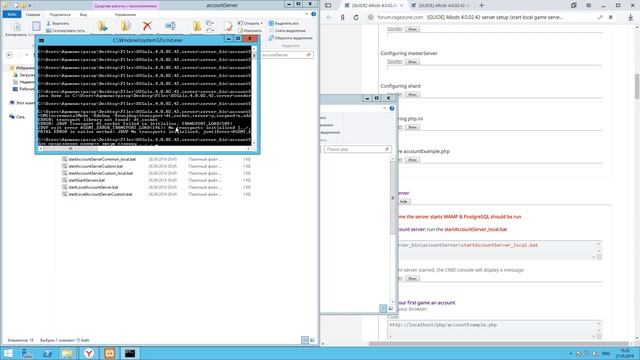Click the browser back arrow

click(329, 17)
